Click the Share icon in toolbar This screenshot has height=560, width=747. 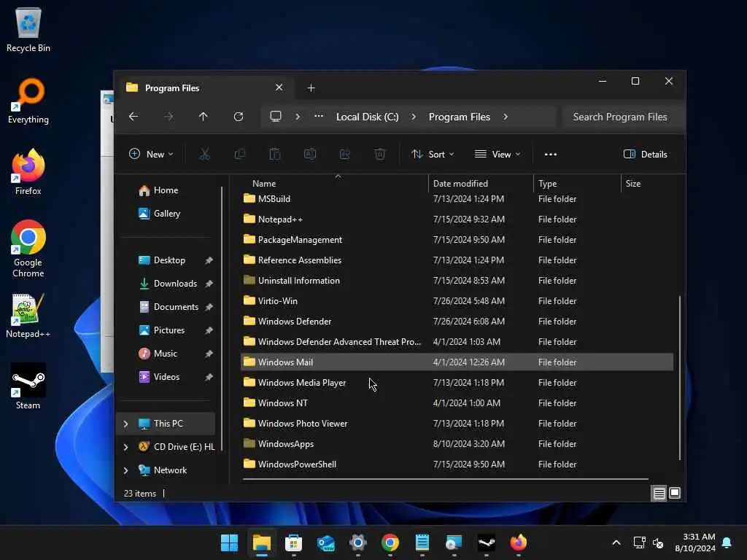pyautogui.click(x=344, y=154)
